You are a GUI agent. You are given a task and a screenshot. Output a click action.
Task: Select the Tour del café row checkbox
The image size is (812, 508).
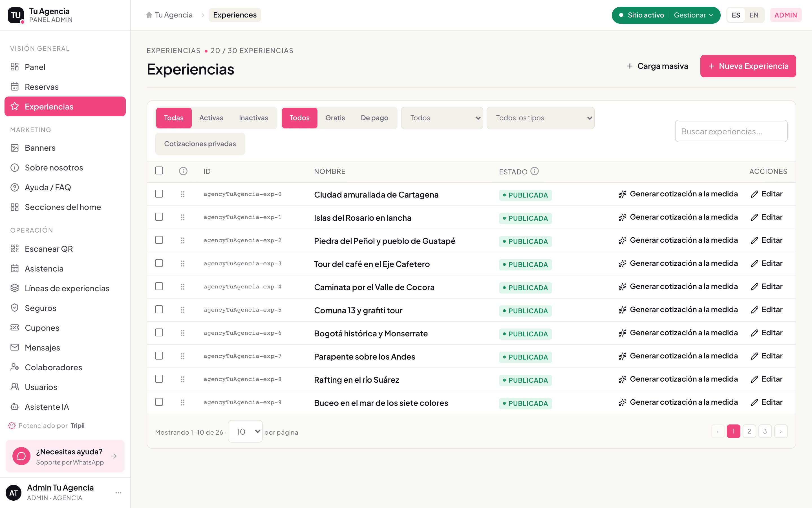click(x=159, y=263)
